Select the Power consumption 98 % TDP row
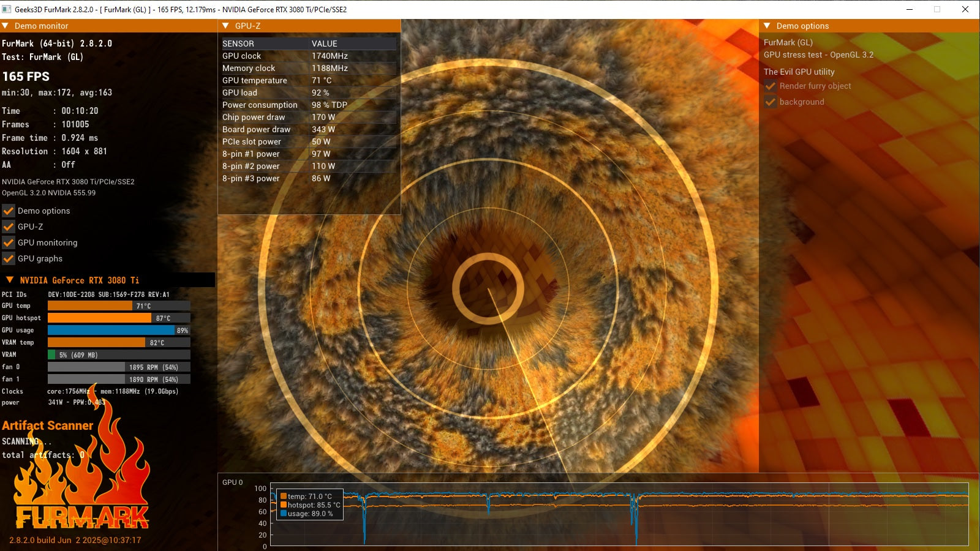This screenshot has width=980, height=551. (x=309, y=105)
